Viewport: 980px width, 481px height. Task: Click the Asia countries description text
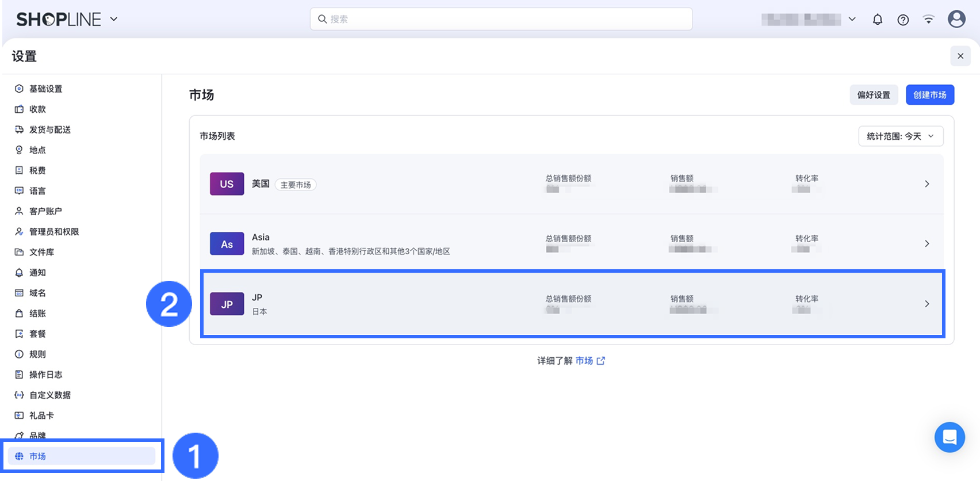[351, 251]
